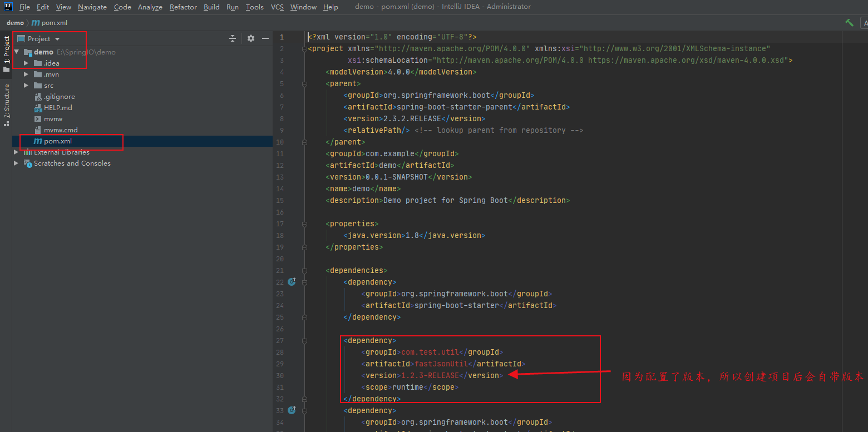868x432 pixels.
Task: Open the Refactor menu
Action: click(x=183, y=7)
